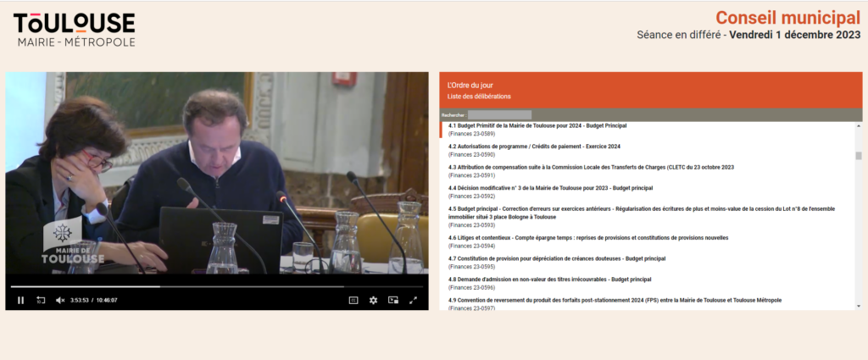Jump to 4.3 Attribution de compensation
The height and width of the screenshot is (360, 868).
point(591,167)
